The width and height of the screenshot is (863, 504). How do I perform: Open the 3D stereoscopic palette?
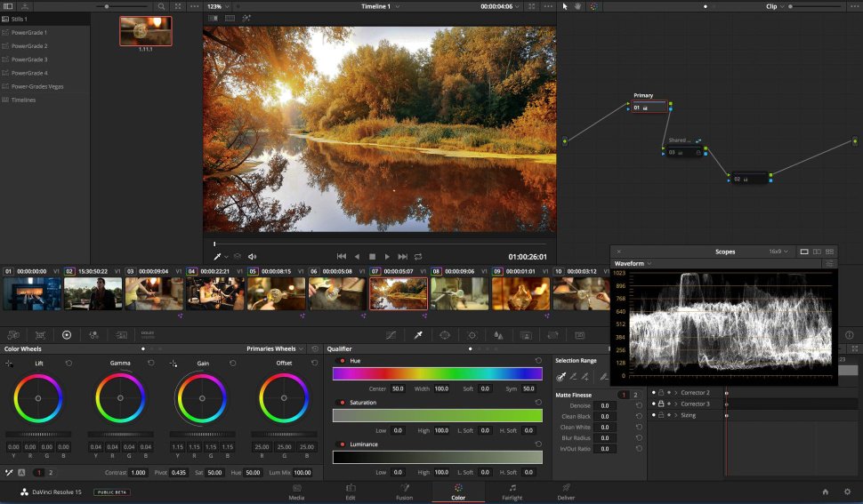coord(579,335)
